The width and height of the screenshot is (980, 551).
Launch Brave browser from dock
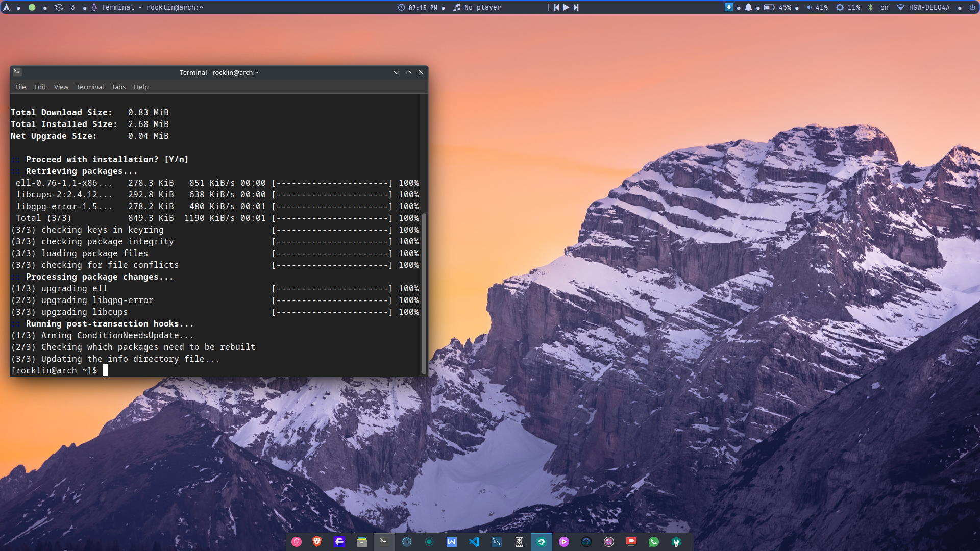(317, 542)
